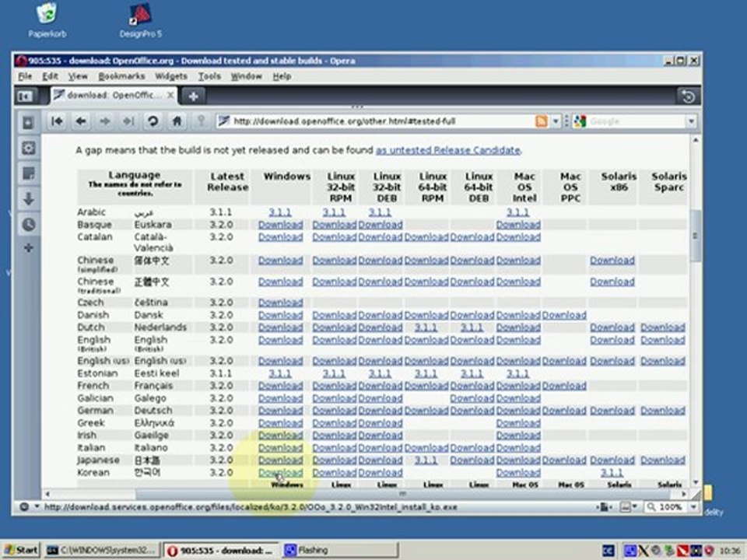Viewport: 747px width, 560px height.
Task: Click the red tray icon in system tray
Action: coord(682,551)
